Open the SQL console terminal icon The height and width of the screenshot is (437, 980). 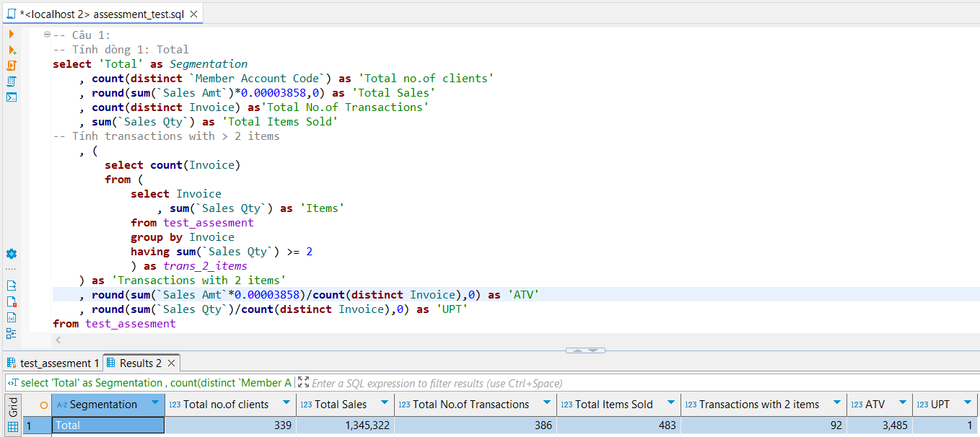pos(12,97)
